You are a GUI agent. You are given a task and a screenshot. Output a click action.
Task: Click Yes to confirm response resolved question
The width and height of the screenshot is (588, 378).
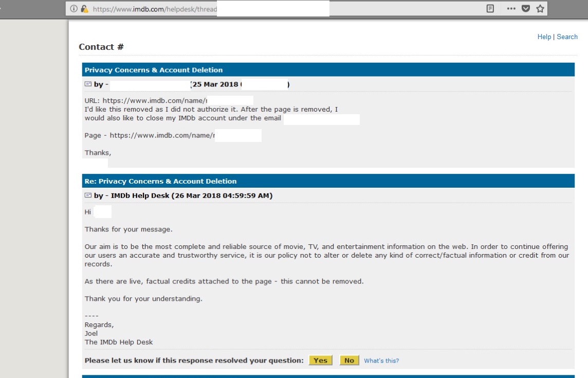coord(320,361)
